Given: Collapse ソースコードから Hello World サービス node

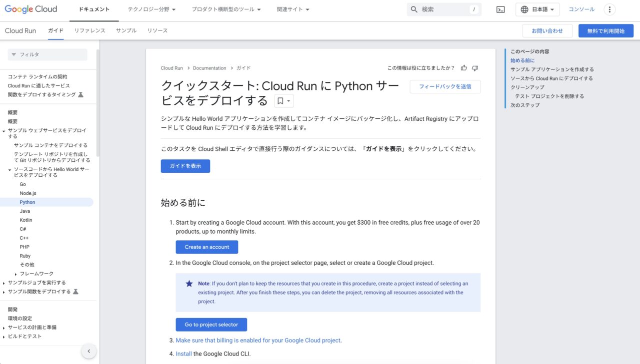Looking at the screenshot, I should 10,170.
